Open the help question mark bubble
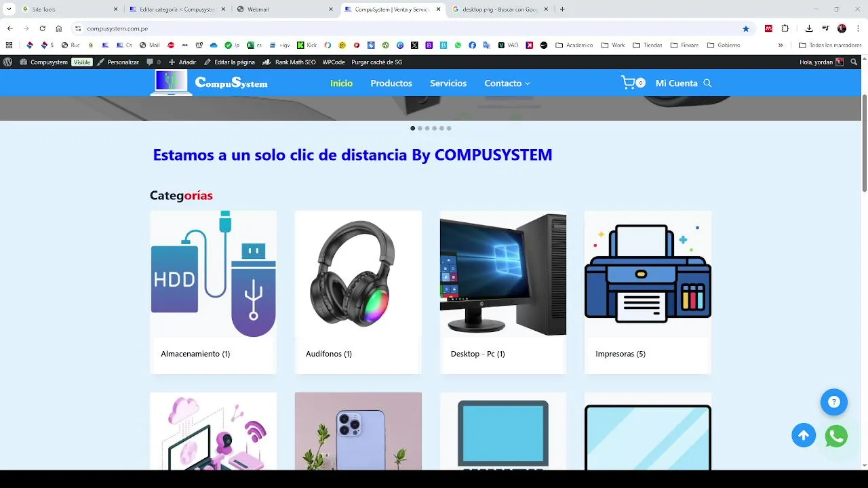The height and width of the screenshot is (488, 868). (x=834, y=402)
